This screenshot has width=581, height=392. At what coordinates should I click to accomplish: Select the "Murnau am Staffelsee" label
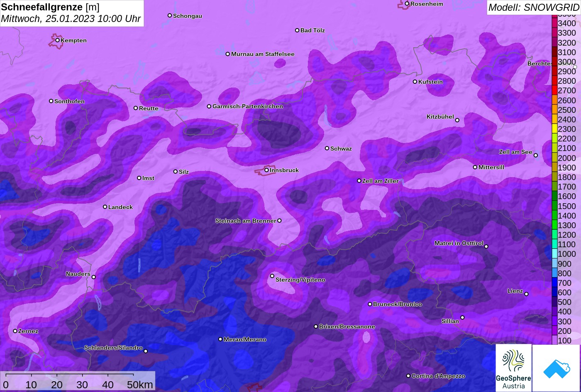point(263,54)
